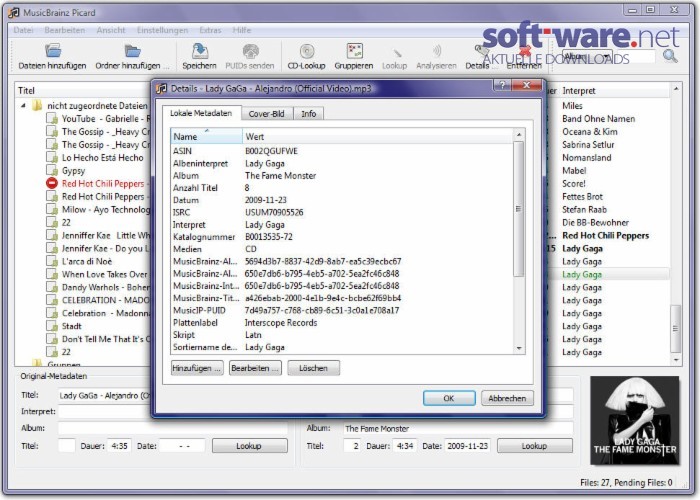Select the Datum row 2009-11-23
700x500 pixels.
[x=342, y=200]
